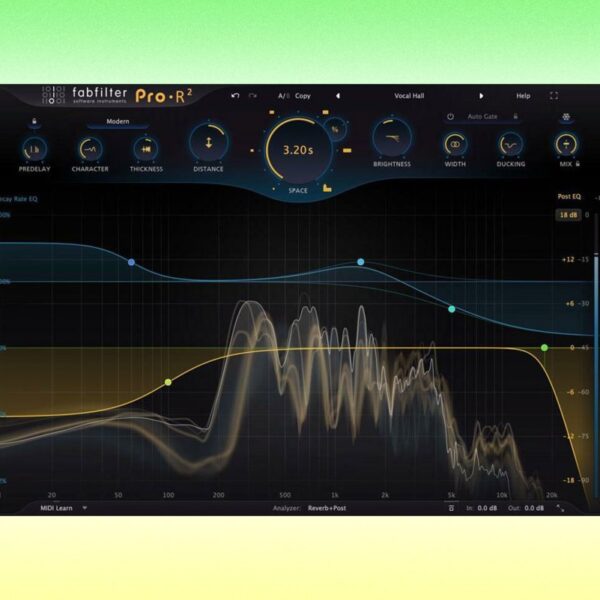The image size is (600, 600).
Task: Toggle the Auto Gate power button
Action: point(450,116)
